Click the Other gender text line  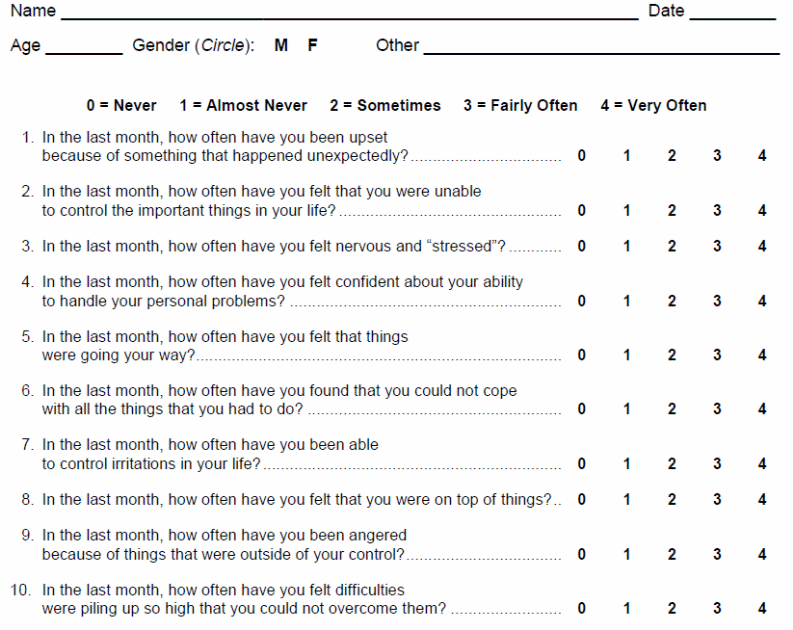(601, 49)
